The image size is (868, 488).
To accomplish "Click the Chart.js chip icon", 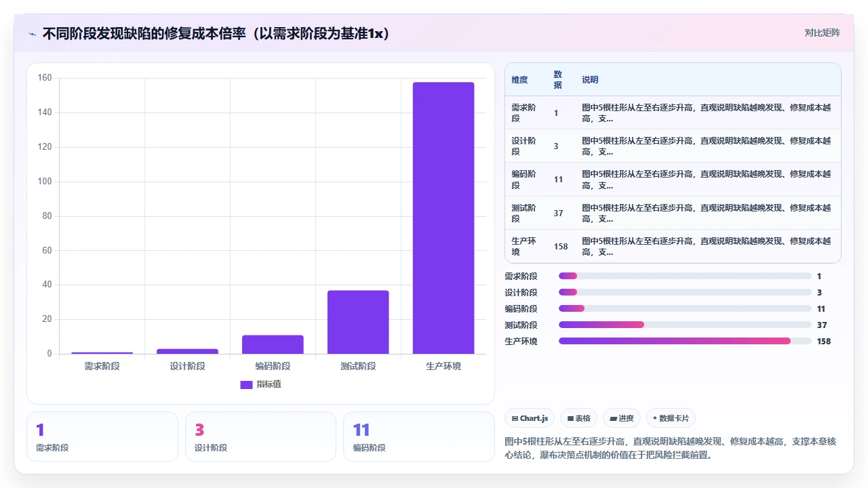I will 515,419.
